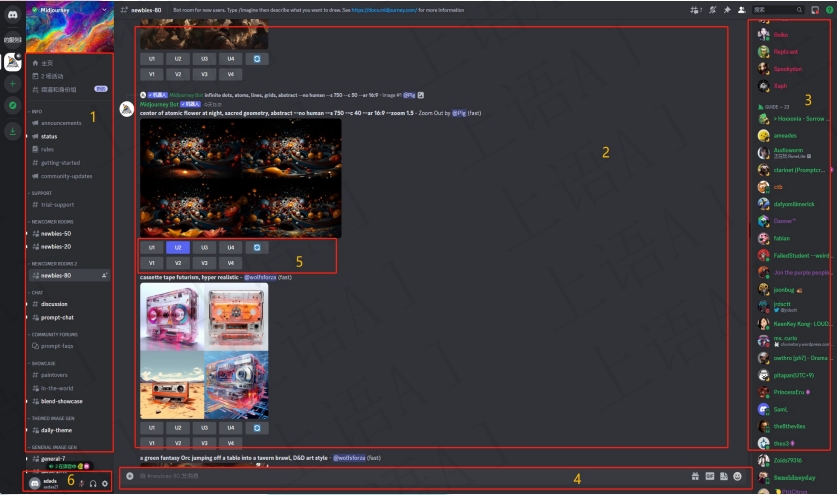Click the reroll icon beside highlighted U2 button
The width and height of the screenshot is (837, 495).
tap(257, 246)
